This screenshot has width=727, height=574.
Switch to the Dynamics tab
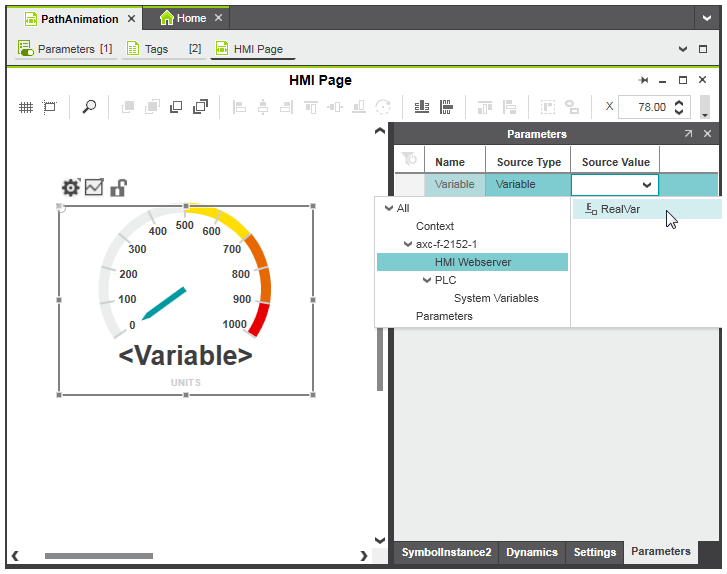531,552
